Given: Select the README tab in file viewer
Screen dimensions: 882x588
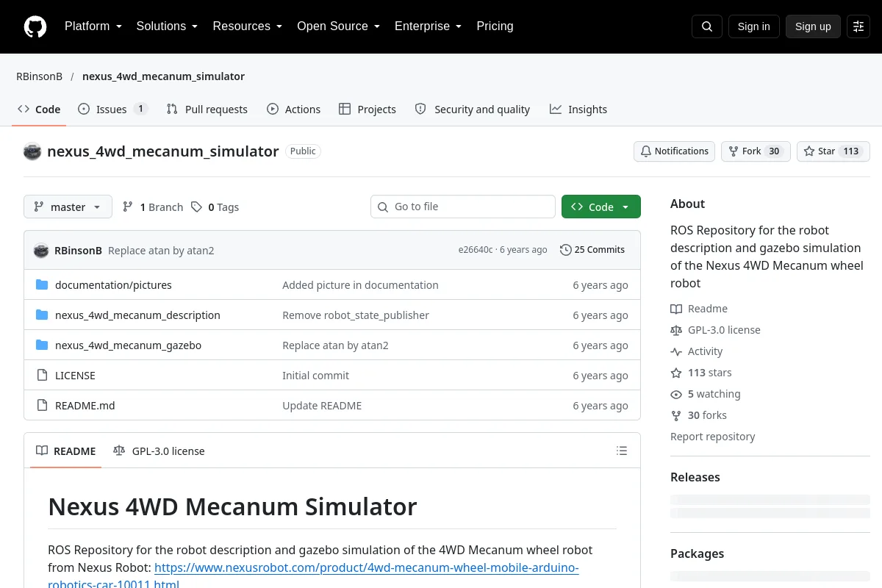Looking at the screenshot, I should pyautogui.click(x=66, y=451).
